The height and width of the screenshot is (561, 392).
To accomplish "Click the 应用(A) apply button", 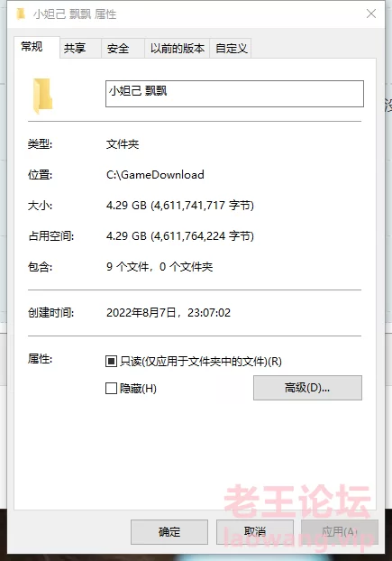I will pos(340,531).
